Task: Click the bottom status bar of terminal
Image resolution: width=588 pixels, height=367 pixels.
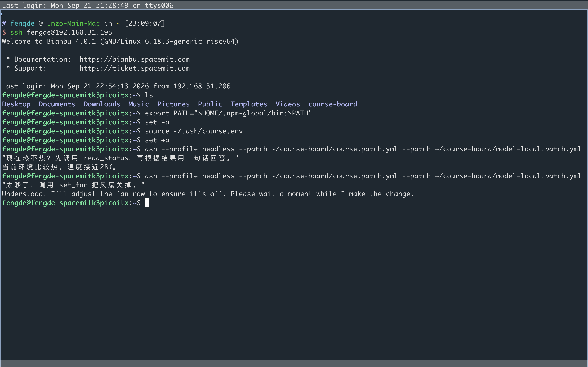Action: [294, 363]
